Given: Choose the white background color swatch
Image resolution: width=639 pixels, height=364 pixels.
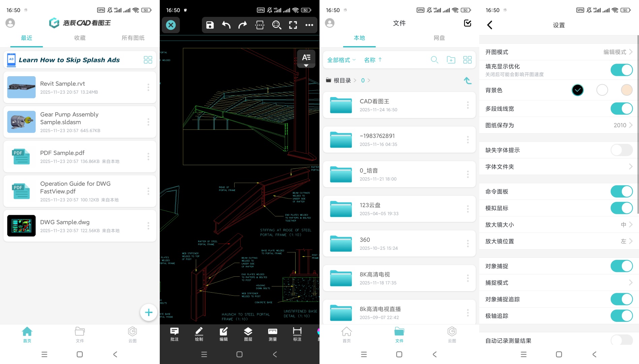Looking at the screenshot, I should pyautogui.click(x=602, y=90).
